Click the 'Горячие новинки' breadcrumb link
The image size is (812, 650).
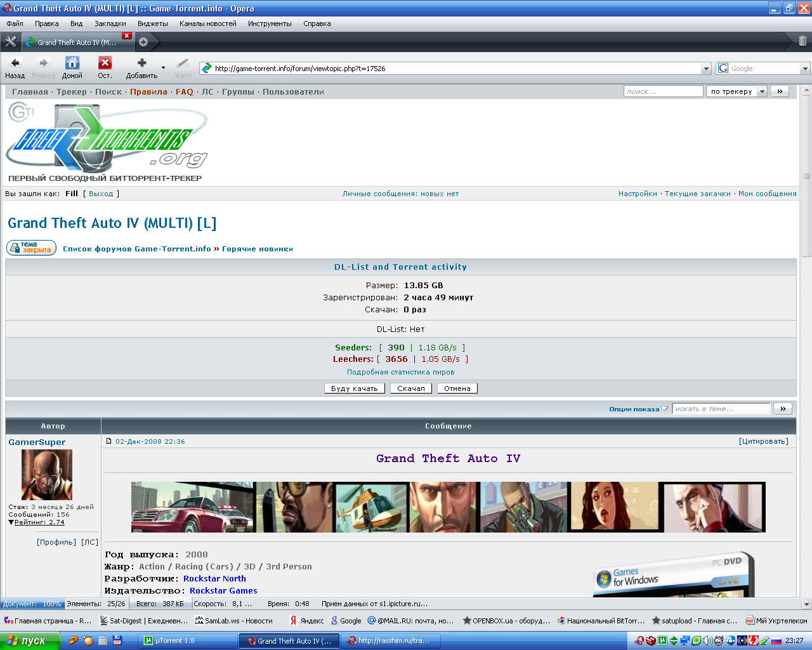point(258,249)
